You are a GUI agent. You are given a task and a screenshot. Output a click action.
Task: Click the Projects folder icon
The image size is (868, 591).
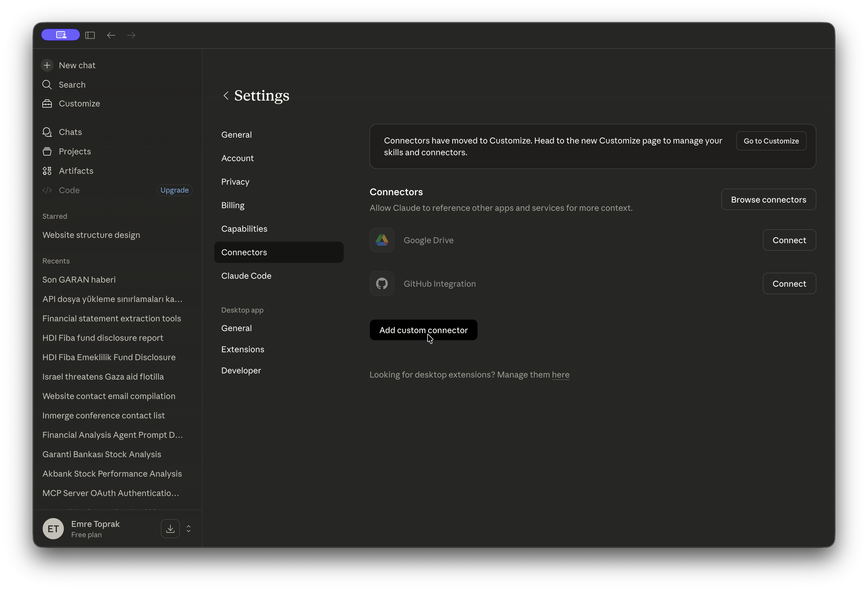point(47,152)
